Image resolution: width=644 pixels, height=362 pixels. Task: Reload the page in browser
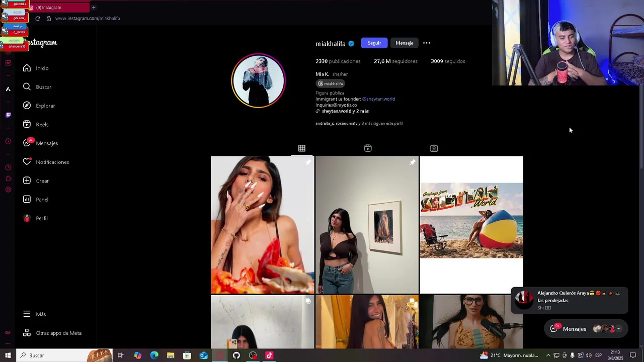38,19
